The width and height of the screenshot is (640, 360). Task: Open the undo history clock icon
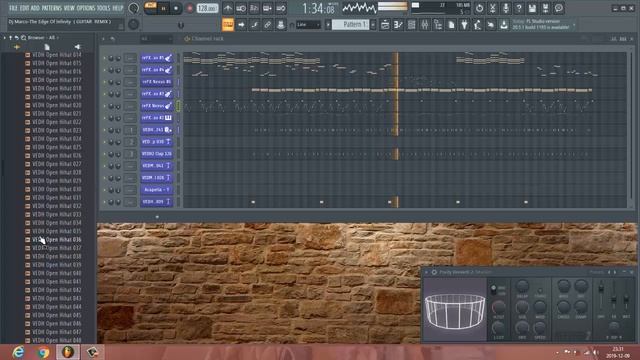pyautogui.click(x=479, y=8)
